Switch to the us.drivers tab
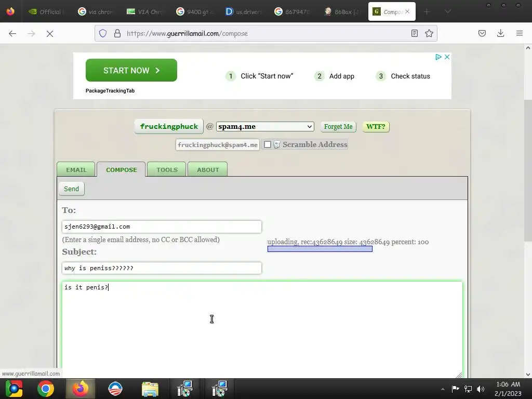 [243, 11]
